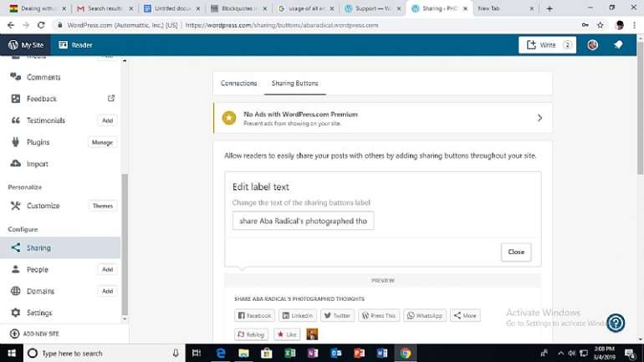The width and height of the screenshot is (644, 362).
Task: Edit the sharing label text field
Action: tap(303, 221)
